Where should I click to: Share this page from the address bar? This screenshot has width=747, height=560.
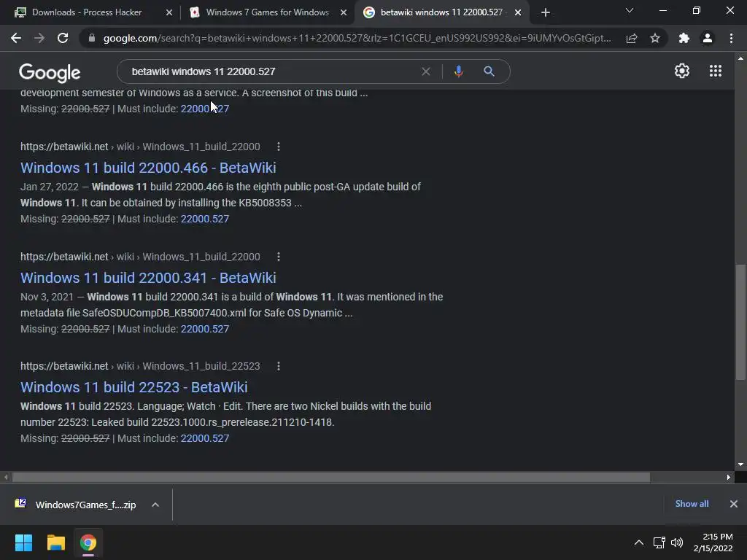point(632,38)
